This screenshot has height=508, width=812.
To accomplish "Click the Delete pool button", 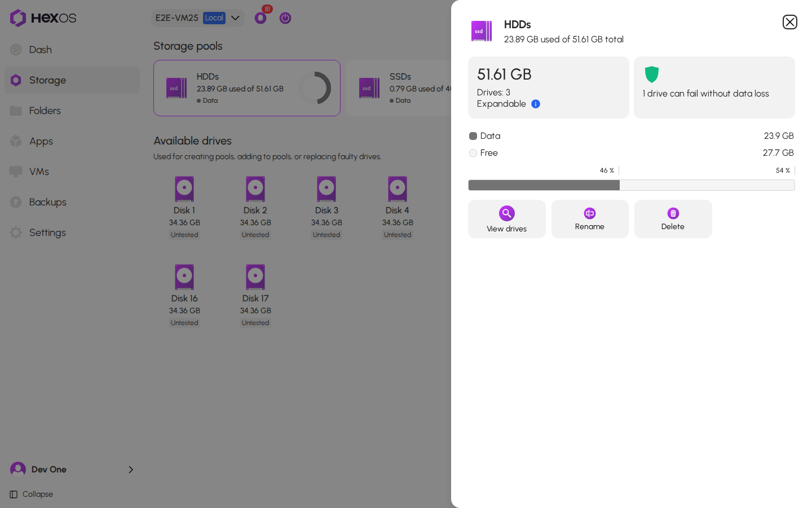I will tap(673, 219).
